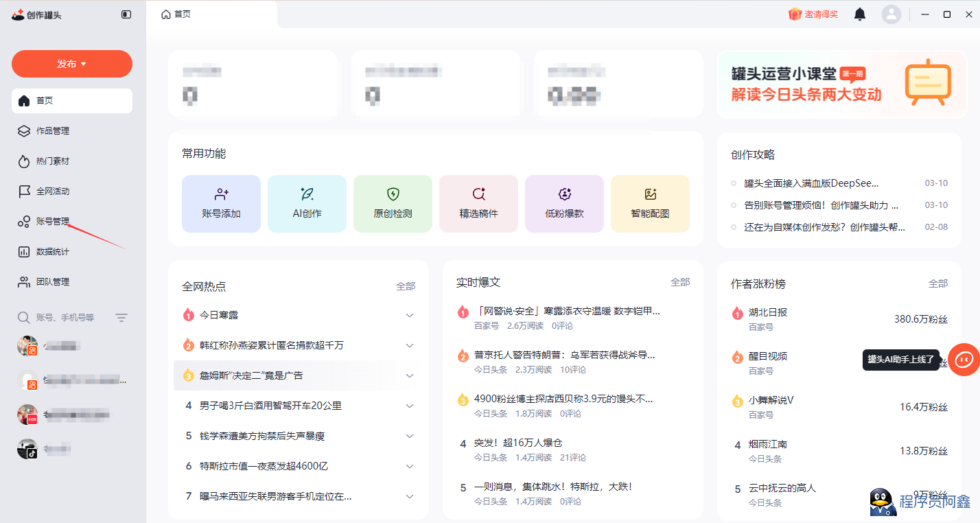
Task: Click the 邀请得奖 link
Action: [813, 14]
